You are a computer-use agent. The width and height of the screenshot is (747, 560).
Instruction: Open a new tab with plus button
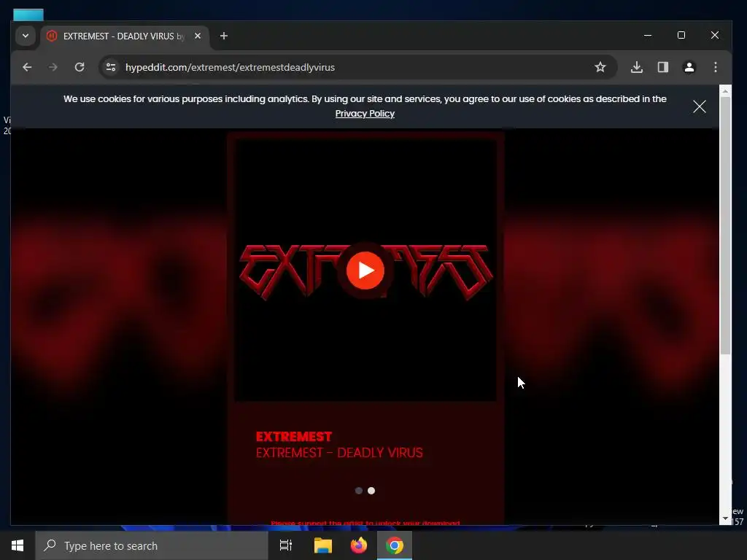pyautogui.click(x=223, y=36)
